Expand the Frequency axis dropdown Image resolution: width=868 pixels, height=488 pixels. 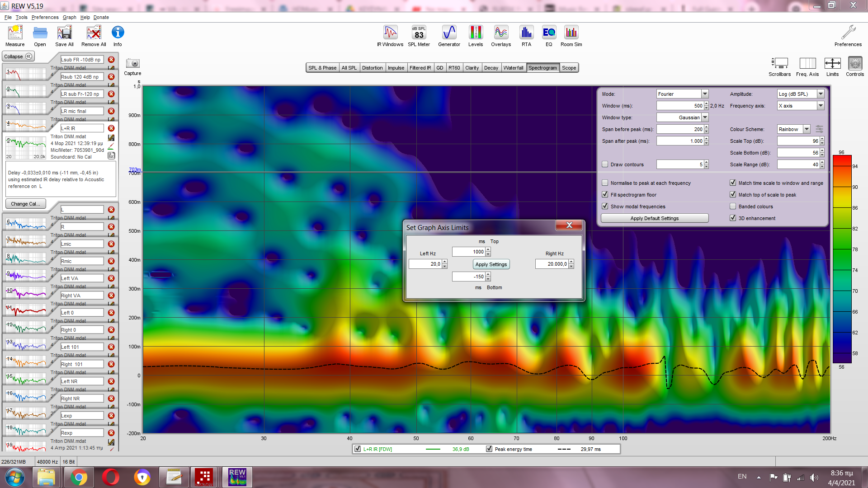tap(821, 106)
